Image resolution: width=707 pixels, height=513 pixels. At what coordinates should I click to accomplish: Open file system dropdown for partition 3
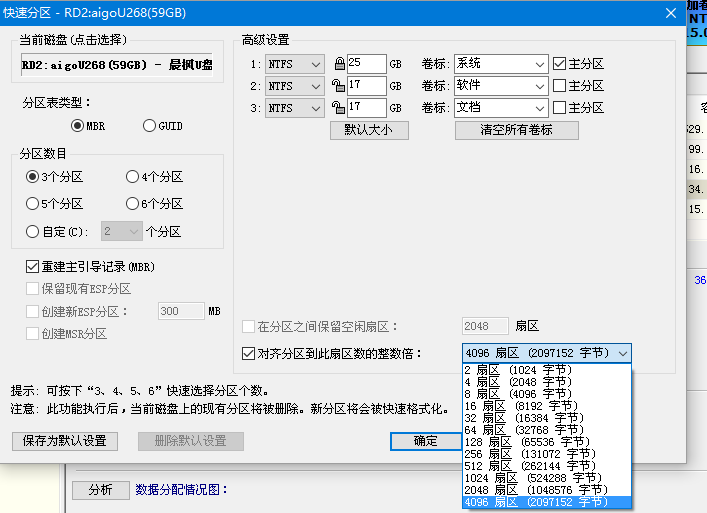tap(295, 108)
